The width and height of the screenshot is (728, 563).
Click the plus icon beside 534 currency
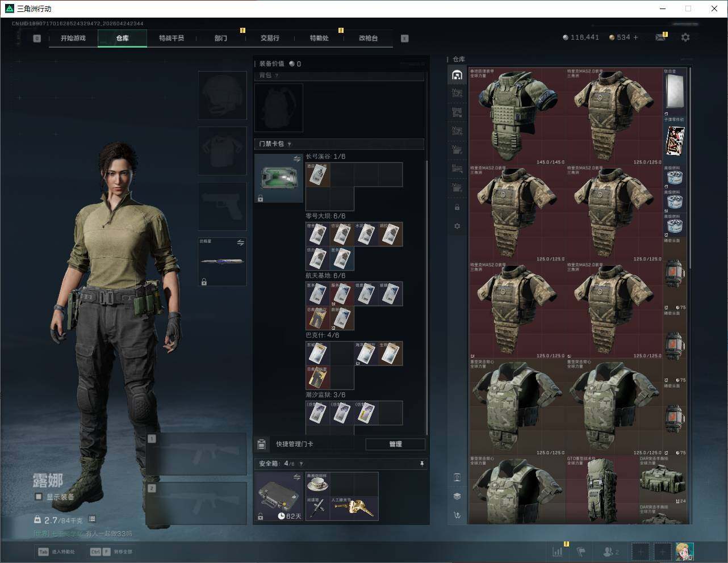click(635, 37)
